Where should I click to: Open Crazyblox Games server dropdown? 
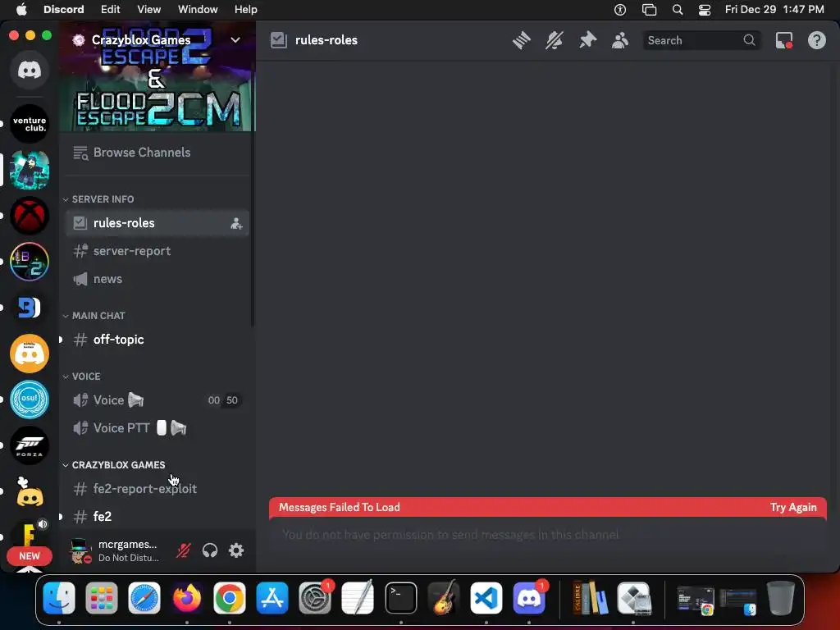(x=235, y=39)
